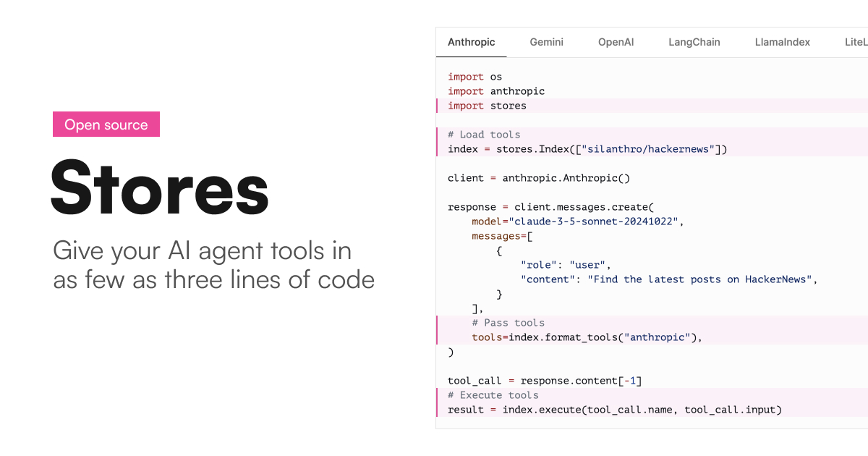Click the 'import anthropic' code line
This screenshot has height=456, width=868.
495,91
